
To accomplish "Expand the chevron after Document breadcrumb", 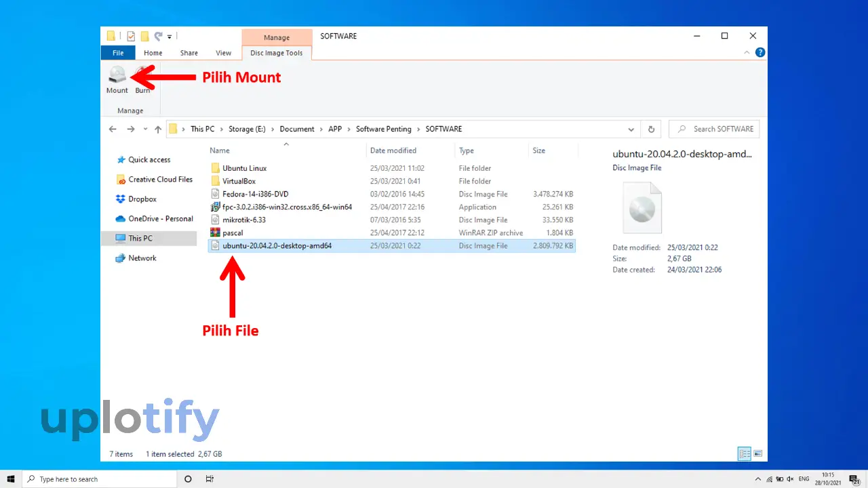I will 321,129.
